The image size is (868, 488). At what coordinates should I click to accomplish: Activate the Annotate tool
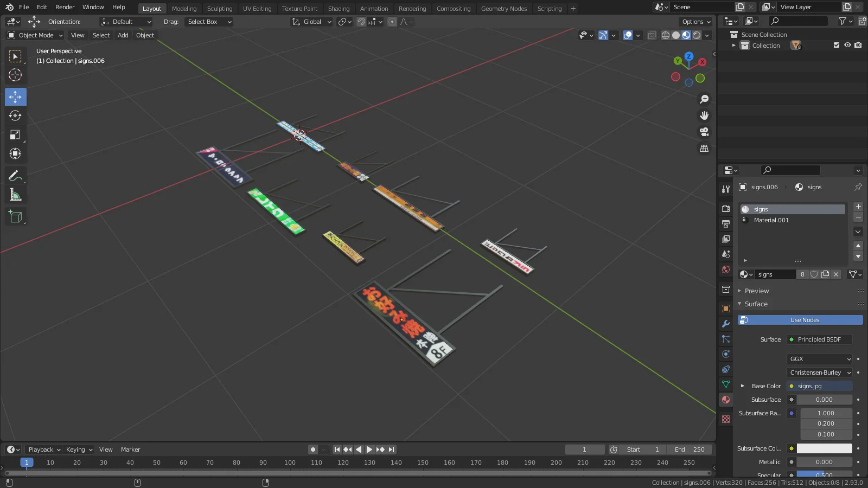(15, 175)
